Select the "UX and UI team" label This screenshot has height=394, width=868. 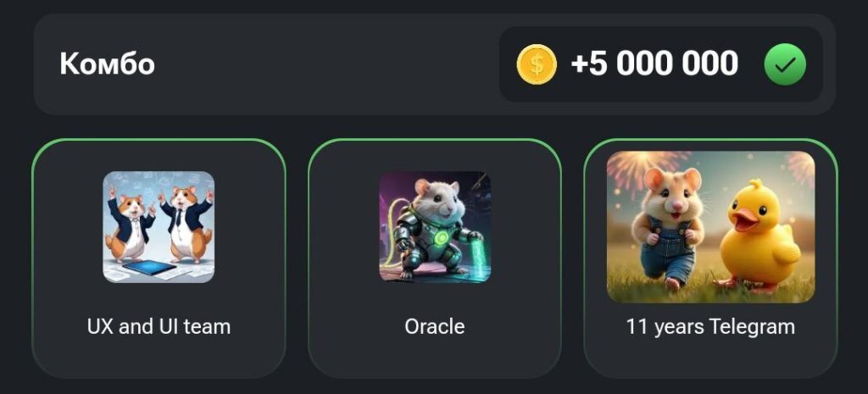tap(159, 326)
